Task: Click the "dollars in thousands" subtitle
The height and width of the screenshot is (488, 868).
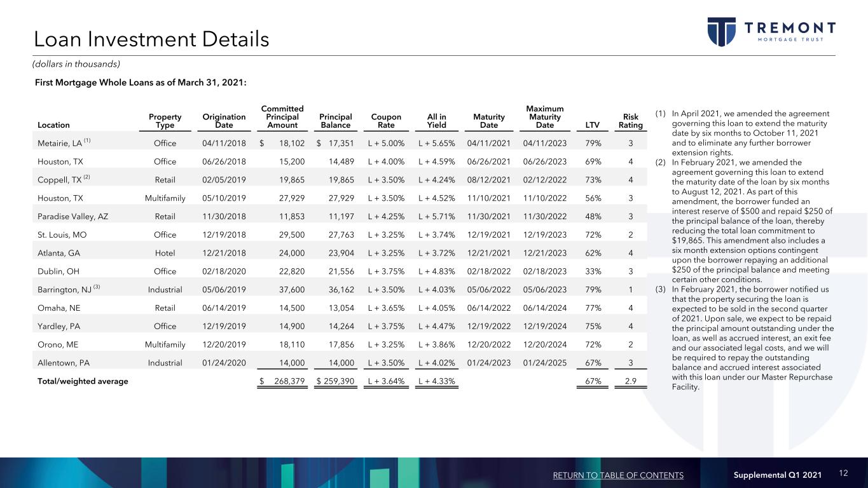Action: 77,64
